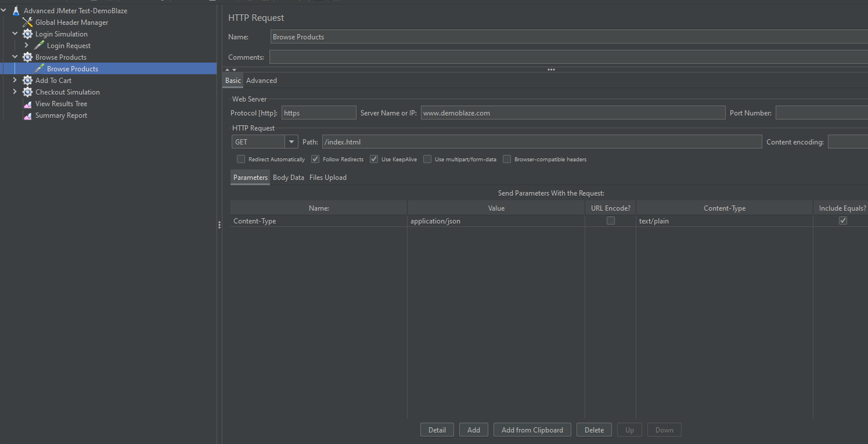Click the application/json value cell
The width and height of the screenshot is (868, 444).
click(496, 221)
